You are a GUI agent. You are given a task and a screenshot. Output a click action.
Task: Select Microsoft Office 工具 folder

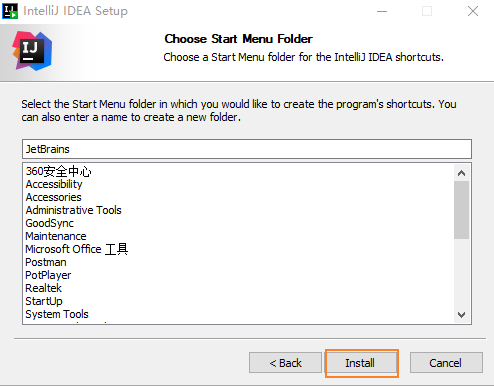(x=77, y=249)
